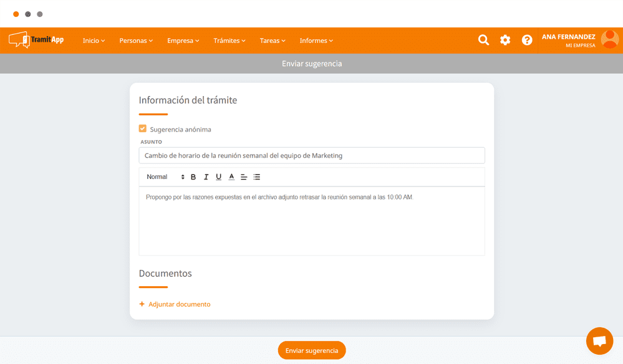Apply underline formatting in the editor
Image resolution: width=623 pixels, height=364 pixels.
pos(219,177)
